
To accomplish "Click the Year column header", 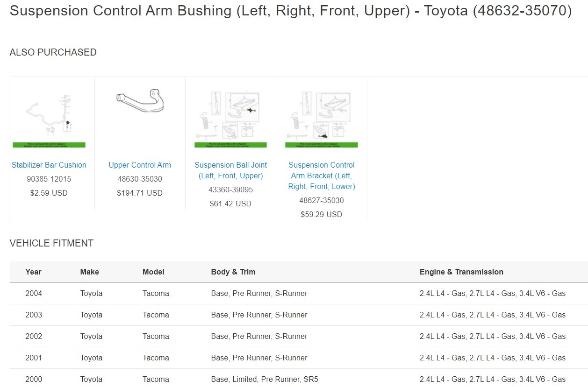I will coord(33,272).
